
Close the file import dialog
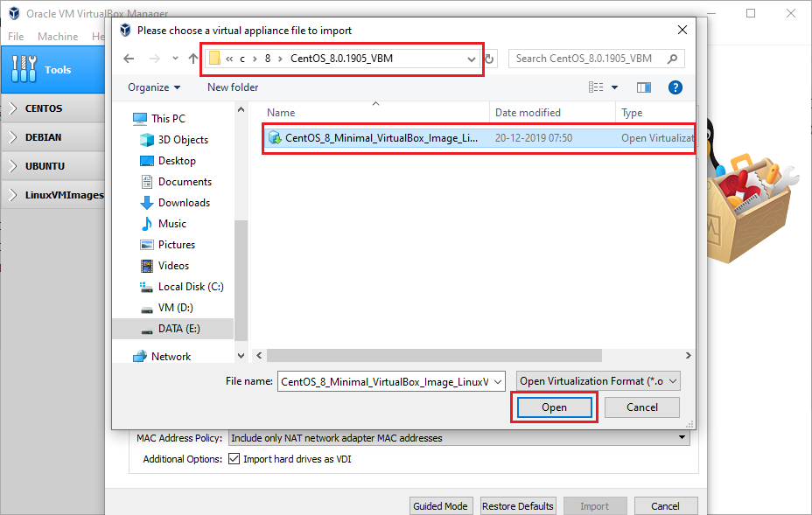point(682,30)
